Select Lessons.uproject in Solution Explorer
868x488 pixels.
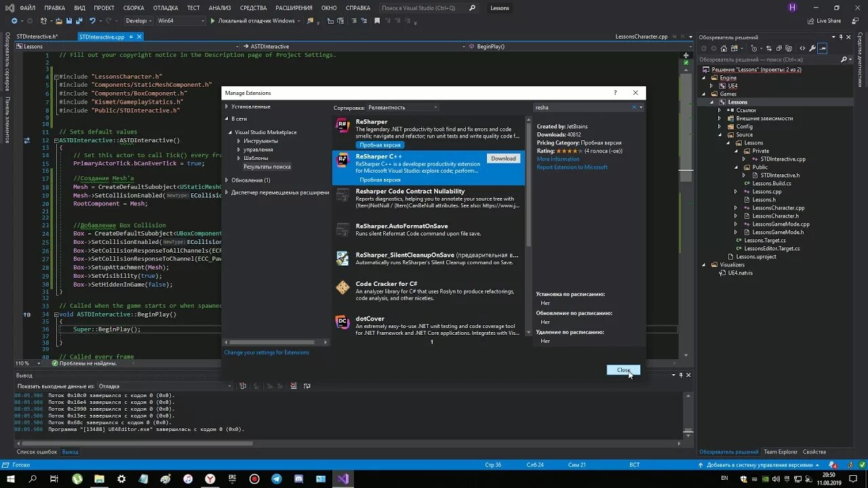pyautogui.click(x=756, y=257)
